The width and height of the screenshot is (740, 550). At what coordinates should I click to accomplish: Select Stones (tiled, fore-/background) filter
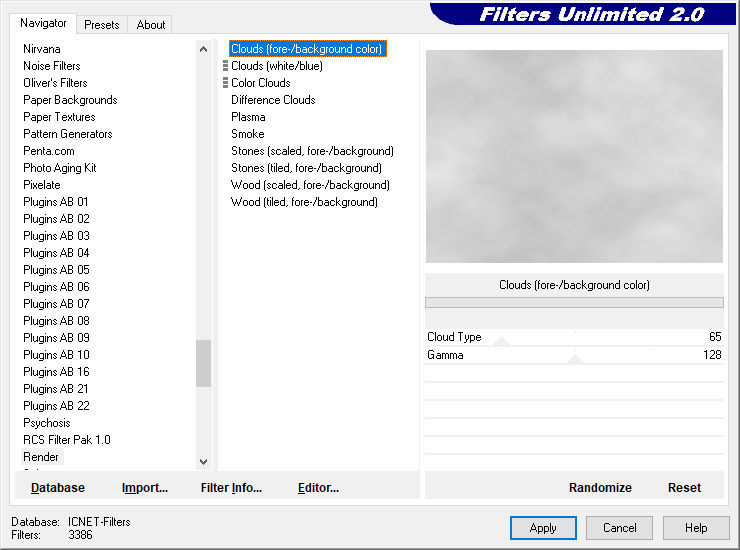[306, 168]
